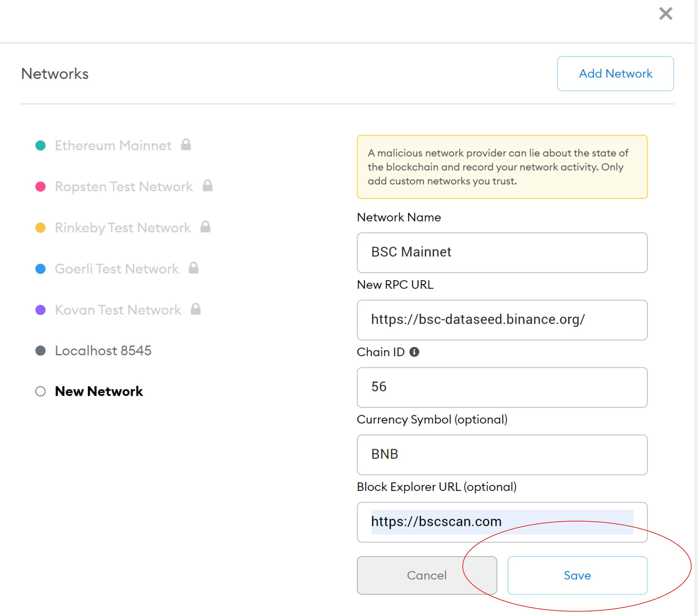This screenshot has height=616, width=698.
Task: Click the lock icon beside Goerli Test Network
Action: pos(193,268)
